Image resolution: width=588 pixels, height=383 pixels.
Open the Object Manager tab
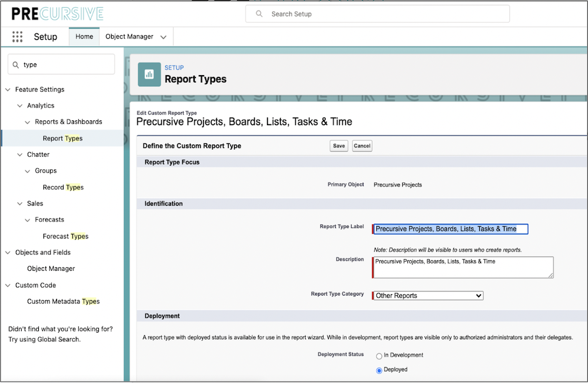pos(129,36)
